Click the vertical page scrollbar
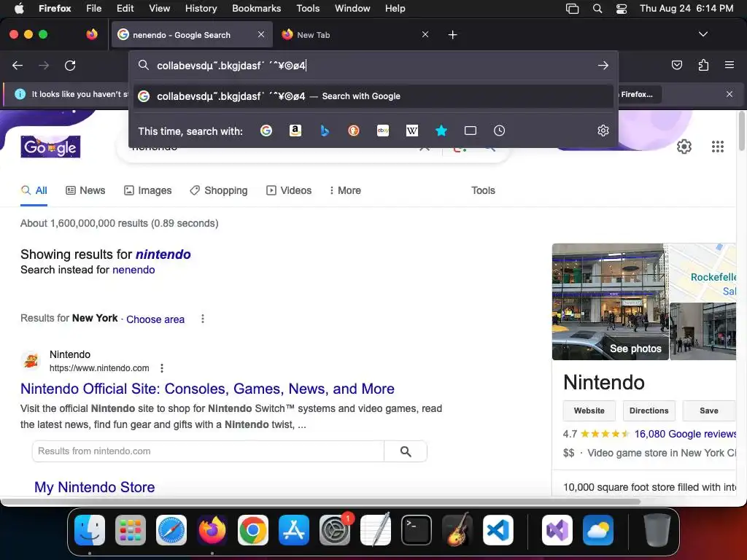 (742, 131)
